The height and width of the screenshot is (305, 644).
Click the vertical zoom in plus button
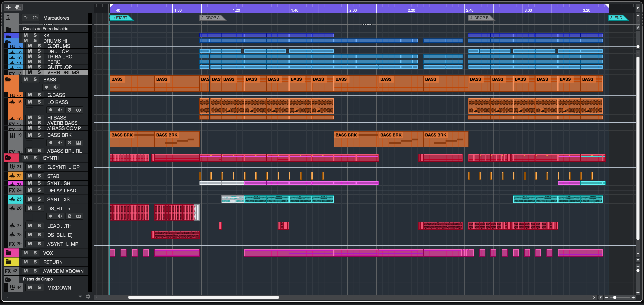tap(638, 293)
